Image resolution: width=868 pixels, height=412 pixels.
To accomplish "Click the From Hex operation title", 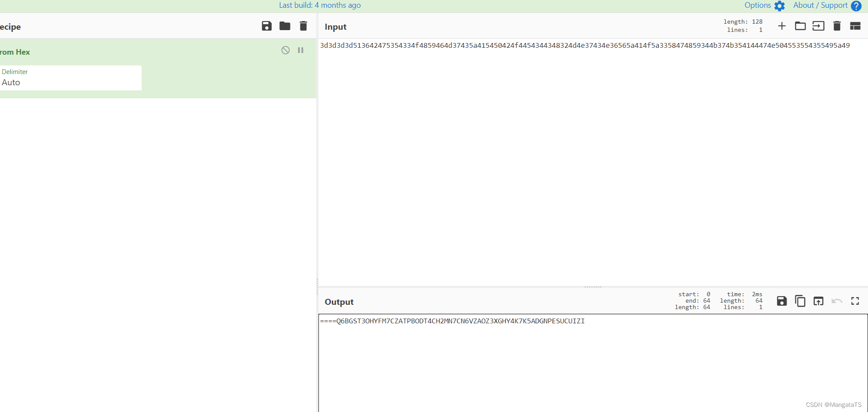I will (x=15, y=52).
